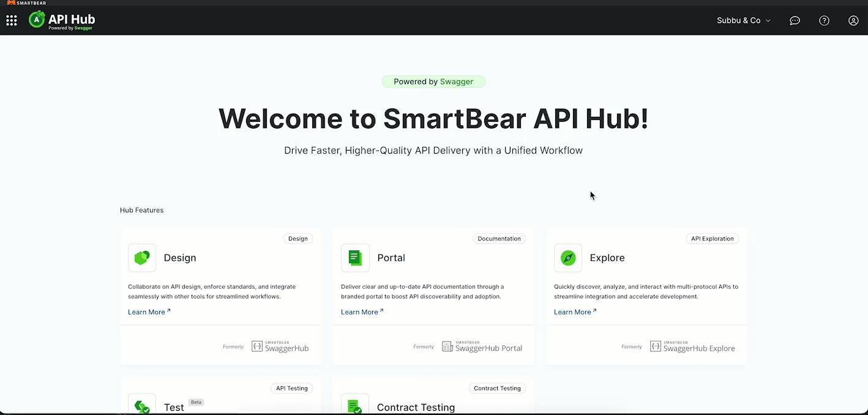Image resolution: width=868 pixels, height=415 pixels.
Task: Open the help question mark icon
Action: click(824, 21)
